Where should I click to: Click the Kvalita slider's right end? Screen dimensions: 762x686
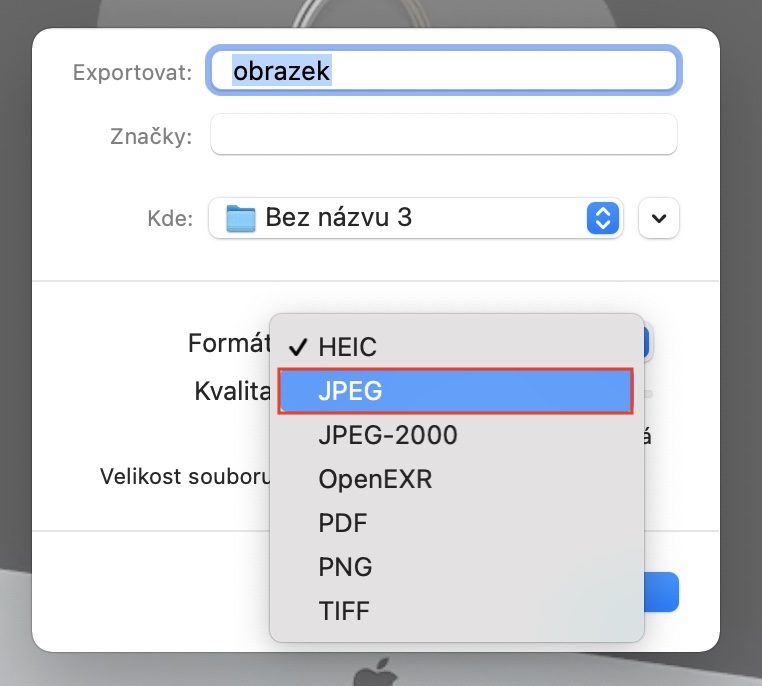(x=648, y=393)
